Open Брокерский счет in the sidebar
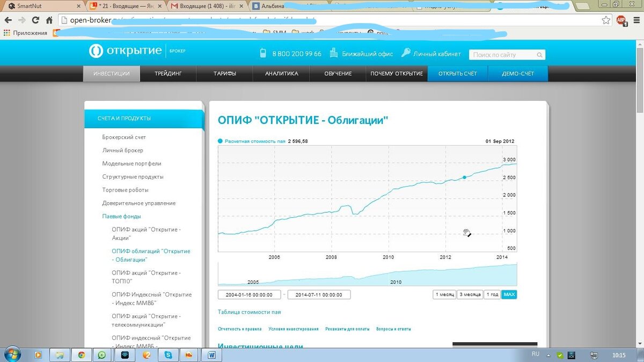 pos(124,137)
